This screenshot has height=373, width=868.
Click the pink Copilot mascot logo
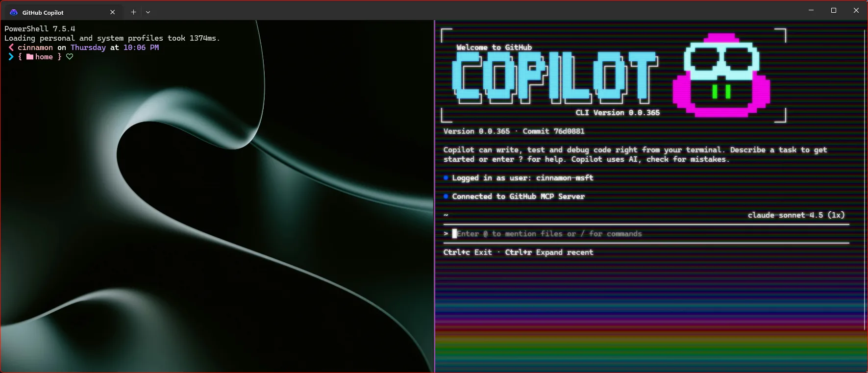click(721, 75)
